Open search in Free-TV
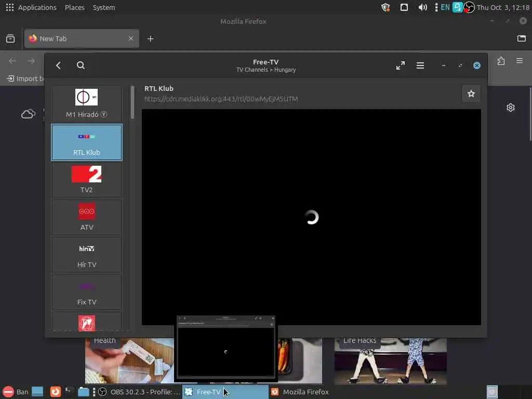532x399 pixels. point(81,65)
